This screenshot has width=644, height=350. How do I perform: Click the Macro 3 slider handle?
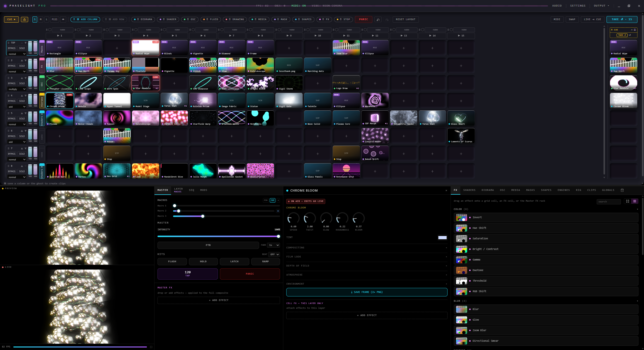click(x=203, y=216)
